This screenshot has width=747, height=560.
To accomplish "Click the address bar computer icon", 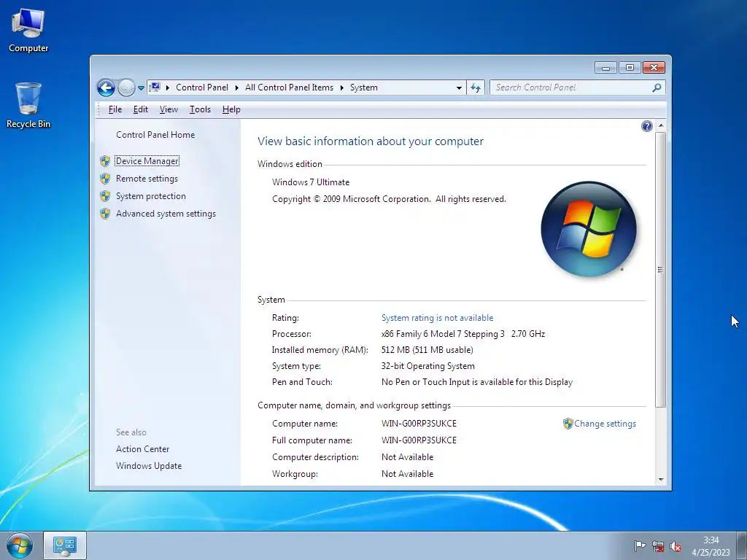I will tap(155, 87).
